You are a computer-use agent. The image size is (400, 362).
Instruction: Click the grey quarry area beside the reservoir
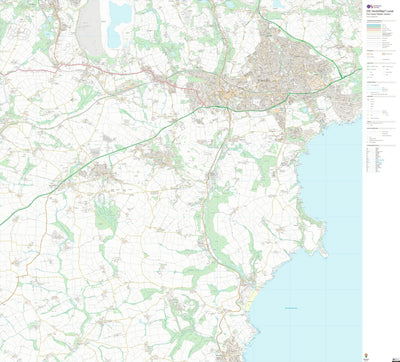91,28
